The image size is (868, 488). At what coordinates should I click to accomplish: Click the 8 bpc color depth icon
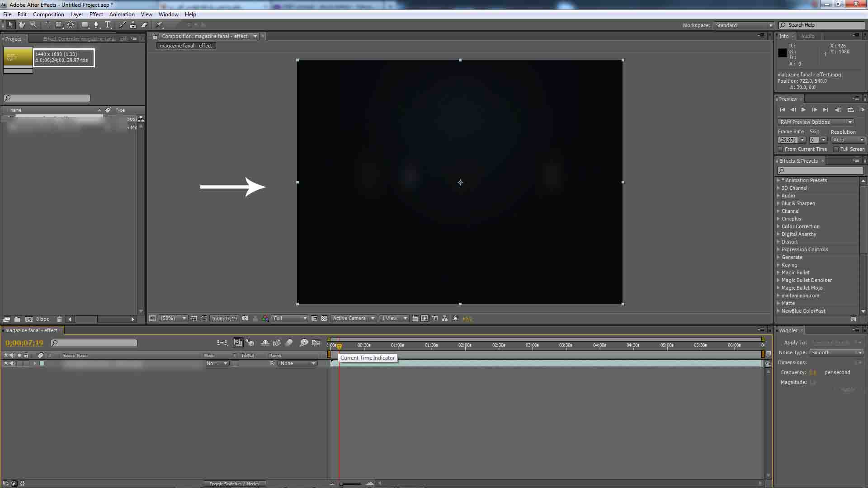pyautogui.click(x=42, y=319)
